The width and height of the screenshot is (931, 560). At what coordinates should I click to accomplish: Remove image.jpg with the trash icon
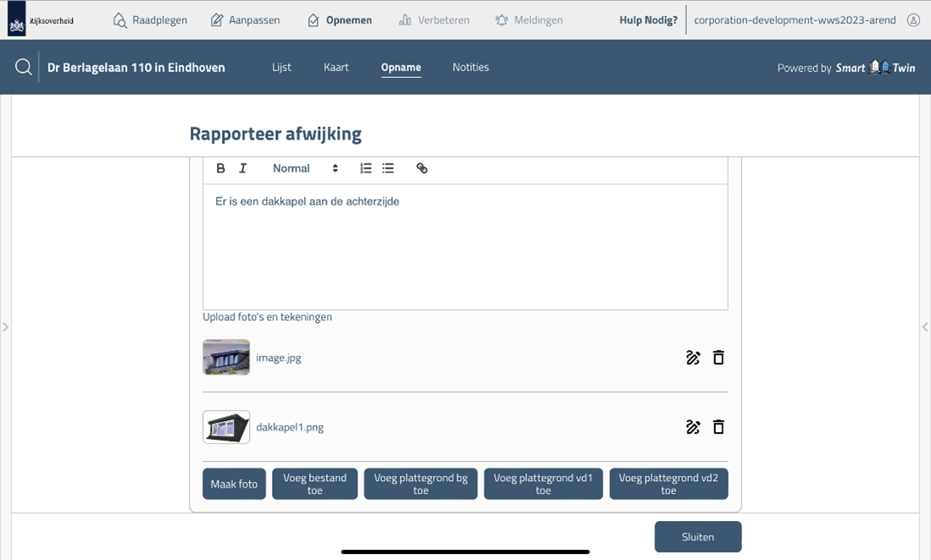tap(718, 358)
